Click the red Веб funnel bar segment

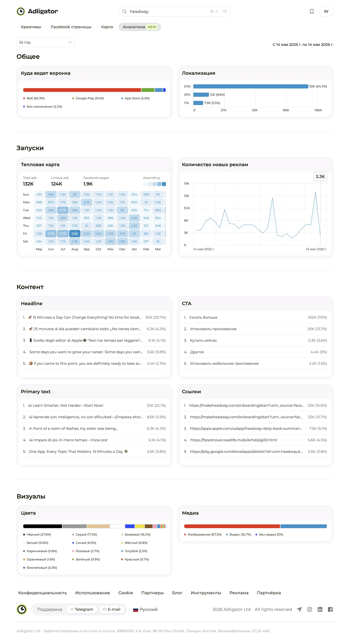click(82, 90)
